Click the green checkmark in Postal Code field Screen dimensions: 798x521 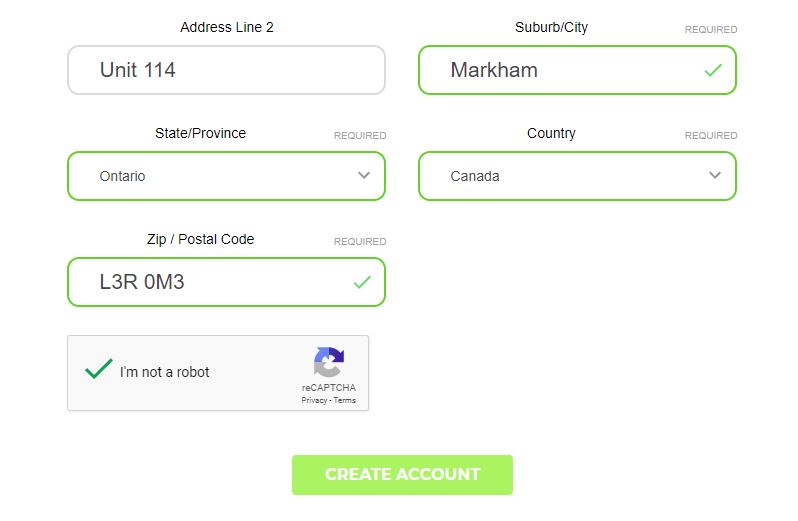(x=362, y=283)
